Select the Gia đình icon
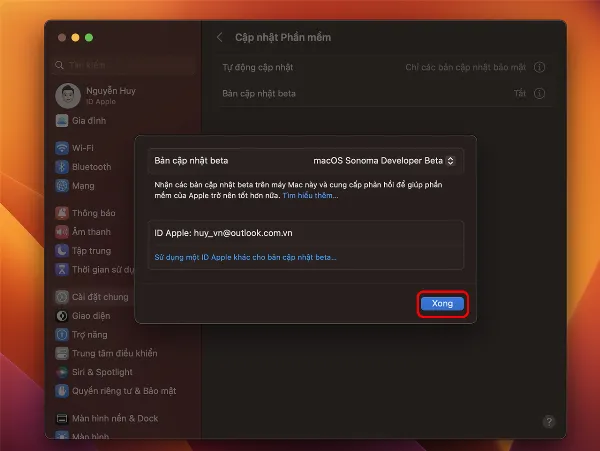 tap(62, 121)
